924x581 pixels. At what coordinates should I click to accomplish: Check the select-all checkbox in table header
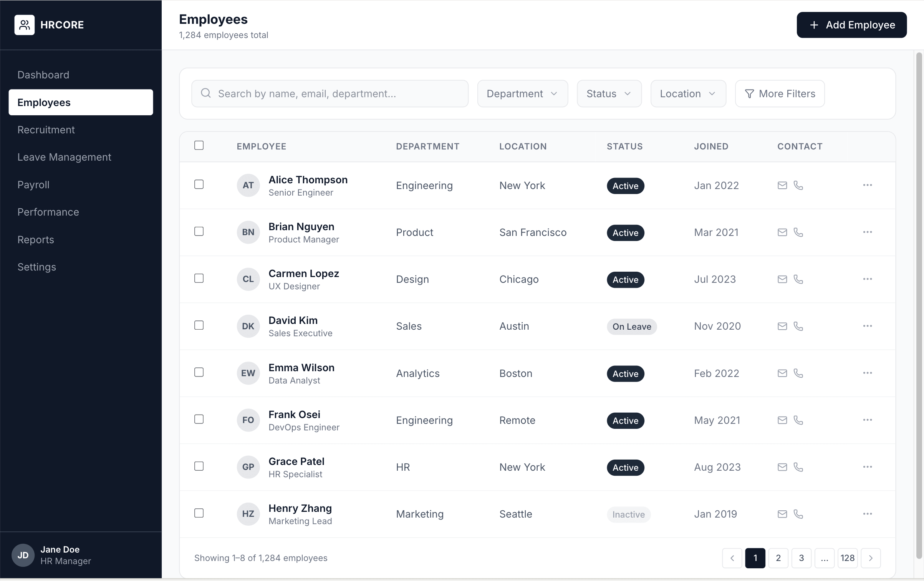(199, 145)
